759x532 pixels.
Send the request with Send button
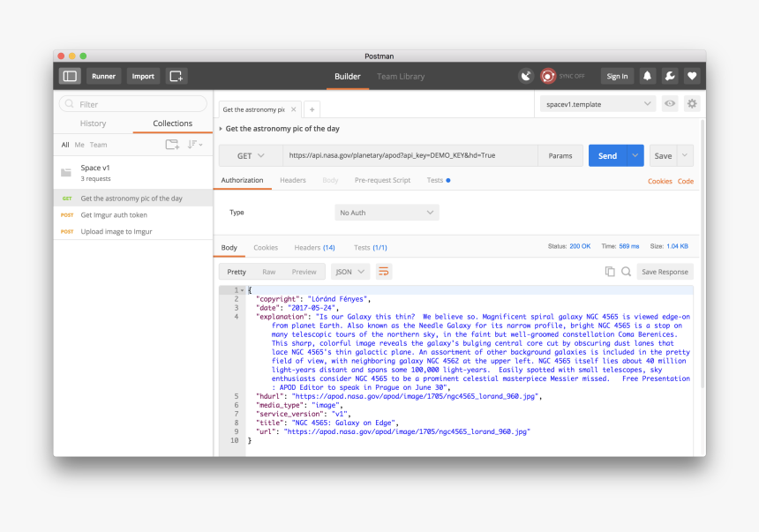(x=607, y=155)
